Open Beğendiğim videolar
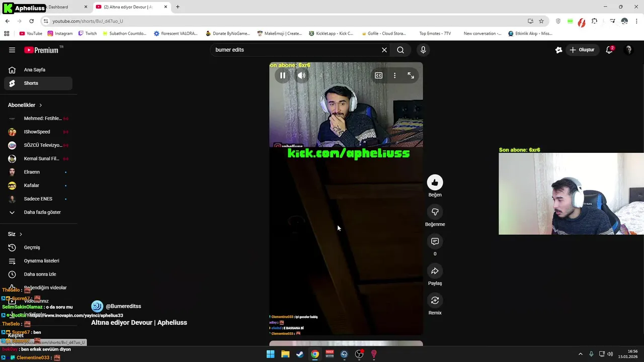Viewport: 644px width, 362px height. pyautogui.click(x=38, y=288)
